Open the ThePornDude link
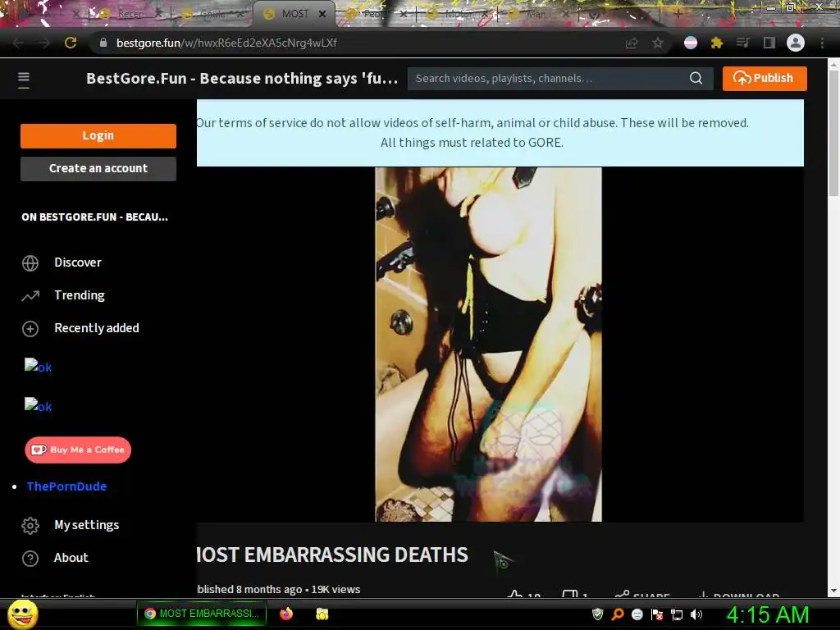Image resolution: width=840 pixels, height=630 pixels. click(66, 486)
